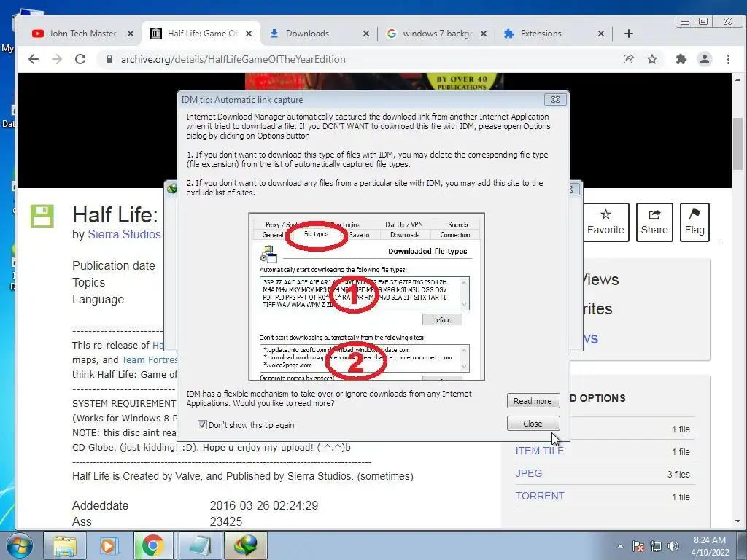Close the Downloads tab
The image size is (747, 560).
tap(366, 34)
